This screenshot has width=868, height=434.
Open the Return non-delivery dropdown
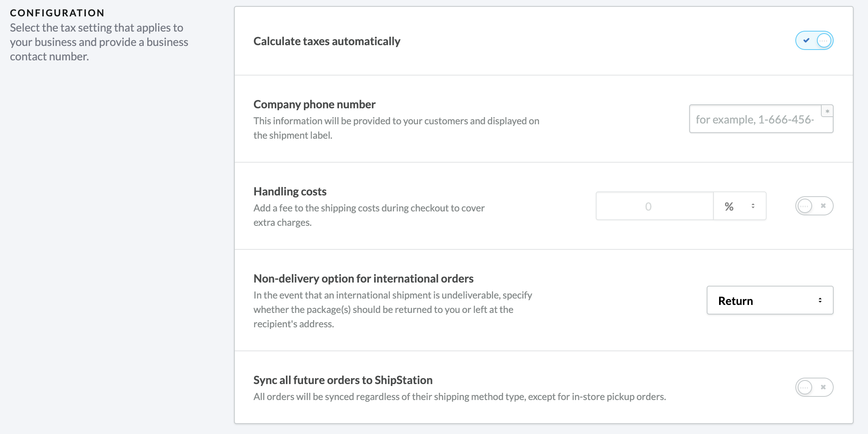click(769, 301)
